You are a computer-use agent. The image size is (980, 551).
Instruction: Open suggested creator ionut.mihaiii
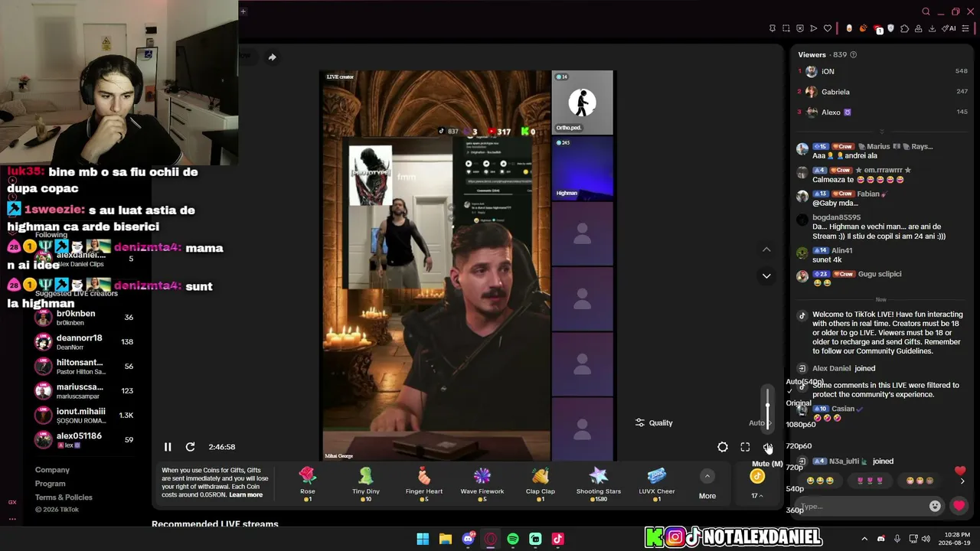(x=84, y=416)
